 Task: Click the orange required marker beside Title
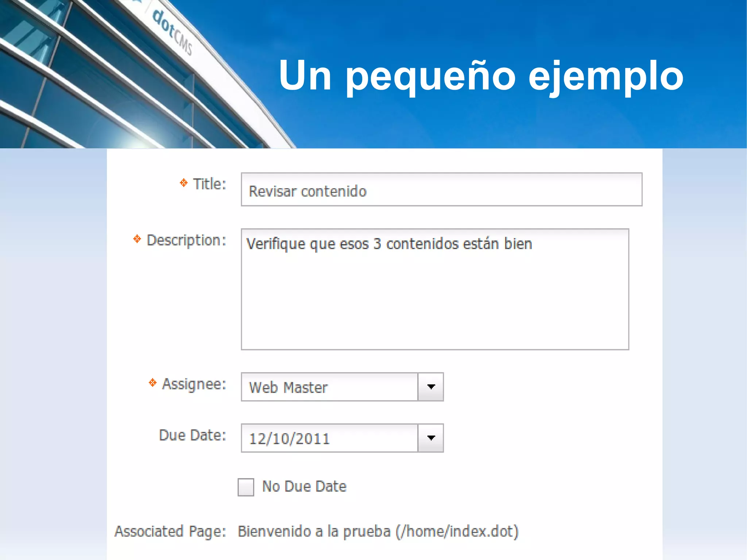point(184,182)
